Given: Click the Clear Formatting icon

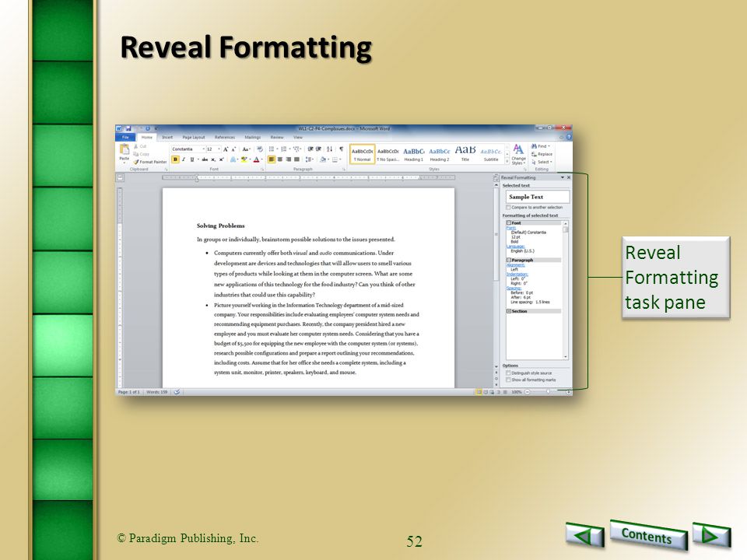Looking at the screenshot, I should click(260, 149).
